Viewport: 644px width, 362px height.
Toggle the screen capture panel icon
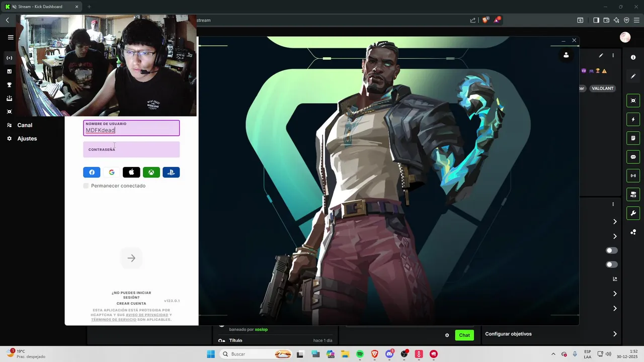pyautogui.click(x=633, y=101)
